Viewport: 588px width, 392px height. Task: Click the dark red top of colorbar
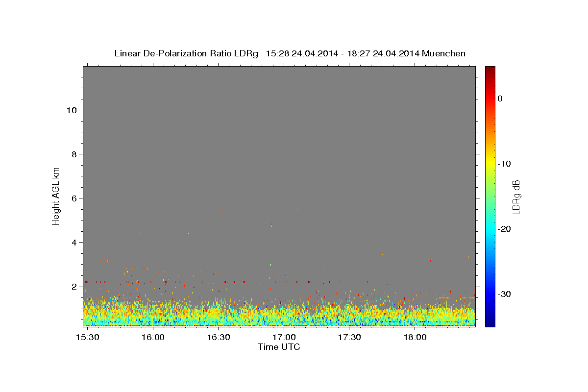[x=490, y=70]
